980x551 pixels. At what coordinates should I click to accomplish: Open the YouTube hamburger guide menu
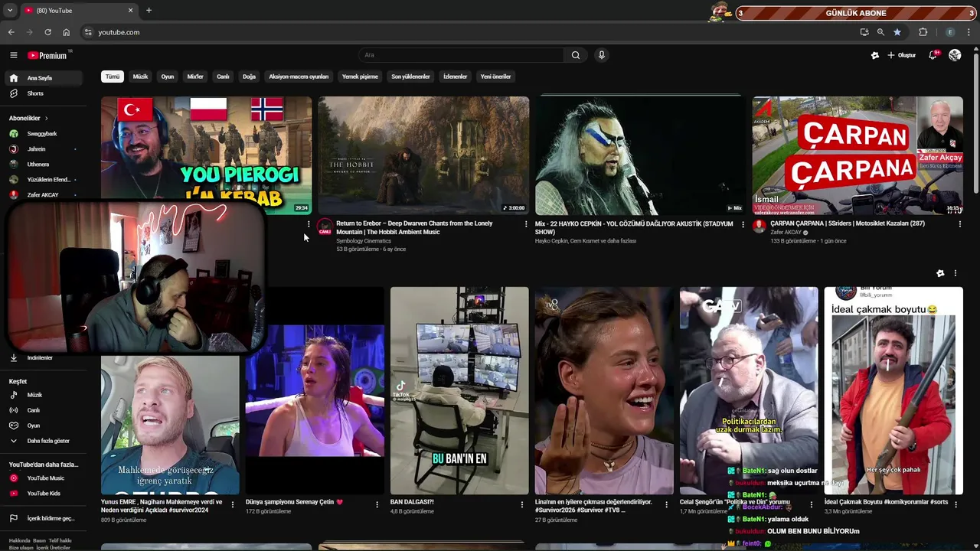click(x=13, y=55)
